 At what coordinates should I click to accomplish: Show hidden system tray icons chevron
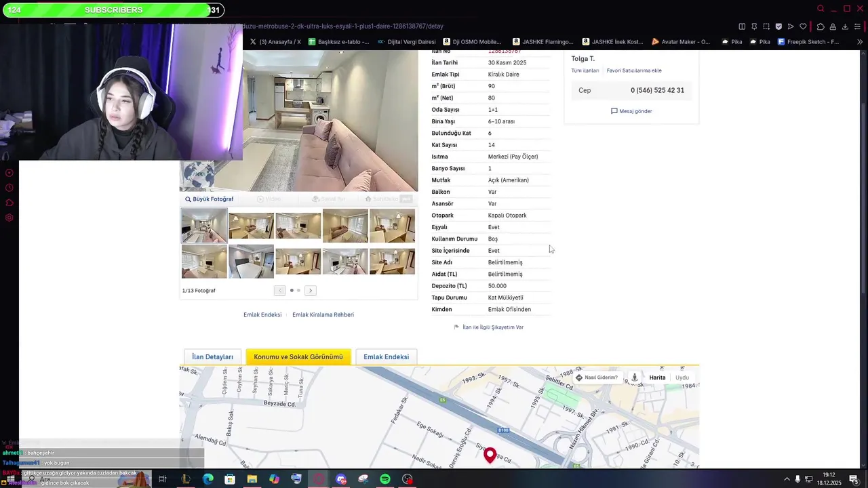(x=787, y=479)
